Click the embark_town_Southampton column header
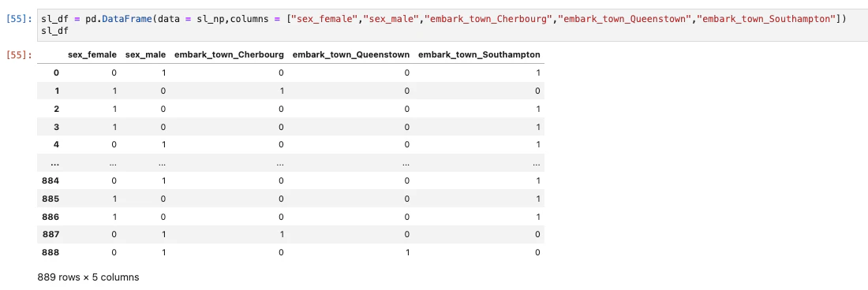This screenshot has height=290, width=868. pos(480,54)
